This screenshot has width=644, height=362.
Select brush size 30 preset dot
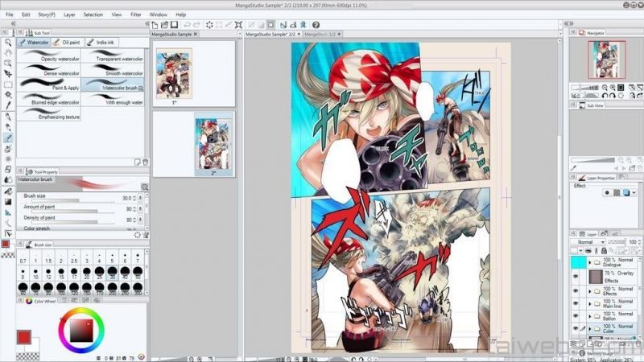click(112, 271)
